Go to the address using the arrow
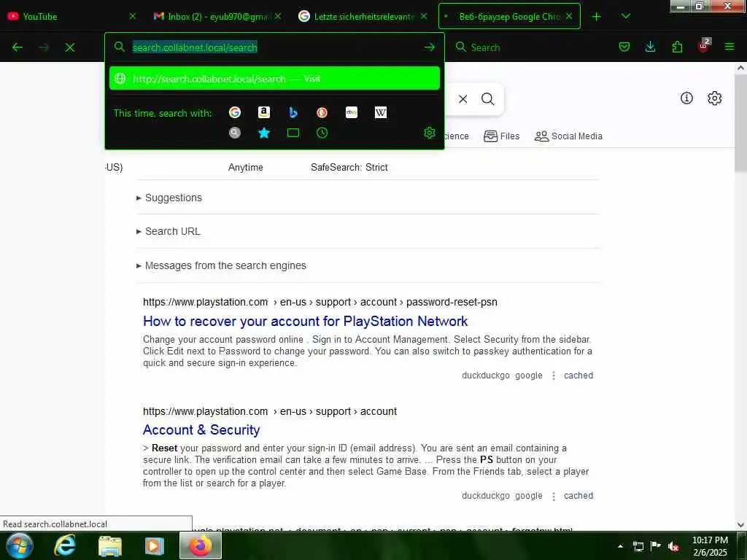 429,47
